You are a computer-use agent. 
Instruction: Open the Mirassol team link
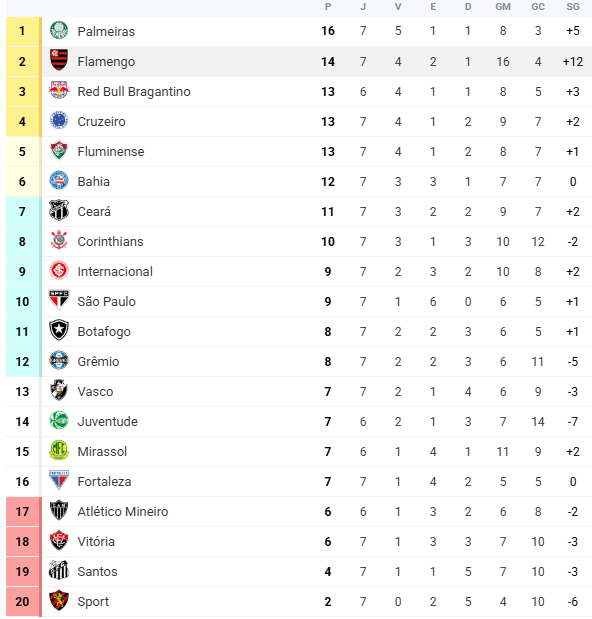coord(102,452)
